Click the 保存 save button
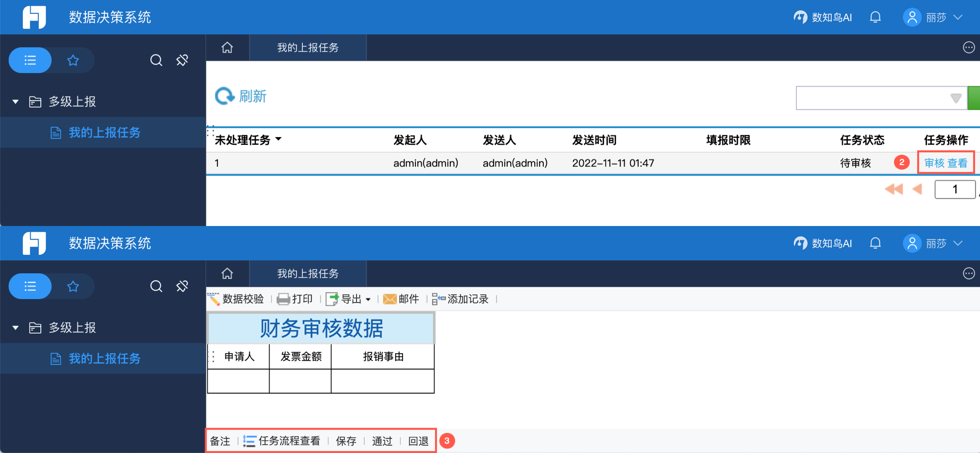The image size is (980, 453). pyautogui.click(x=346, y=441)
